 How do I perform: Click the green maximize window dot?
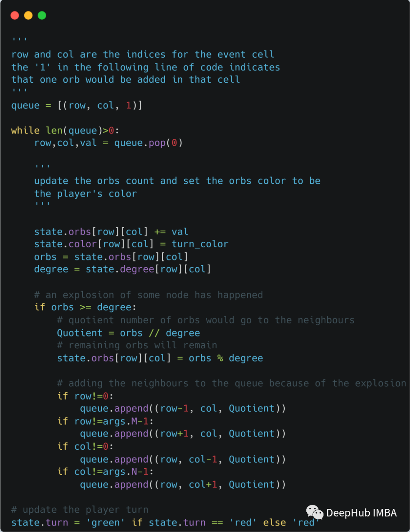click(42, 15)
